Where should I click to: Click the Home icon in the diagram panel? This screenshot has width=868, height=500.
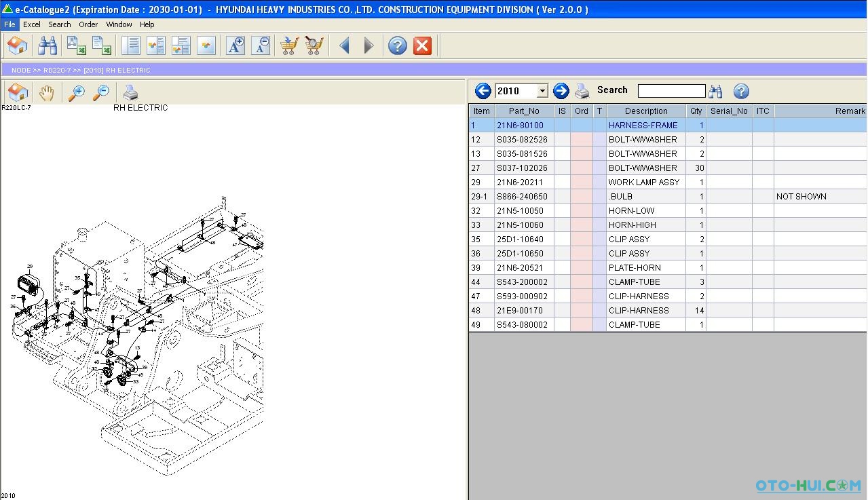pos(18,92)
